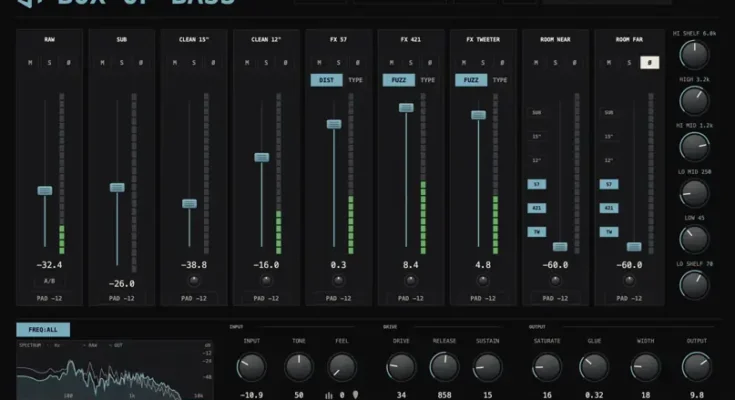The height and width of the screenshot is (400, 735).
Task: Mute the FX TWEETER channel
Action: (x=464, y=62)
